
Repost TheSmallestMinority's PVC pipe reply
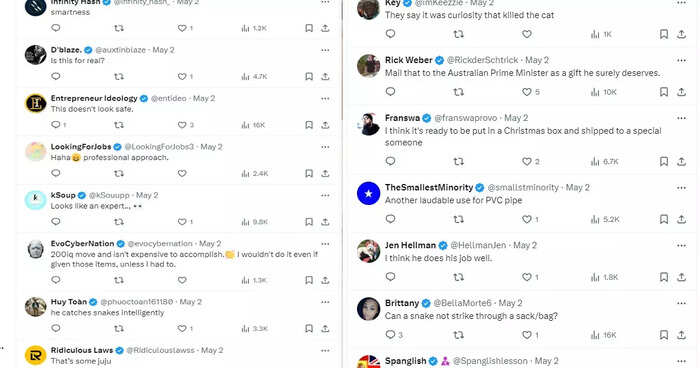click(458, 219)
